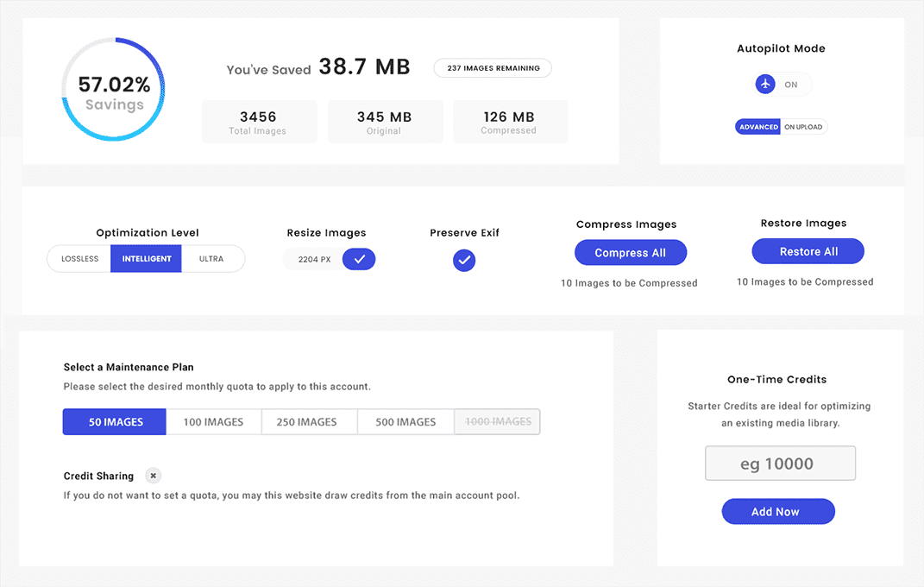Click text under Restore All button
924x587 pixels.
coord(805,281)
